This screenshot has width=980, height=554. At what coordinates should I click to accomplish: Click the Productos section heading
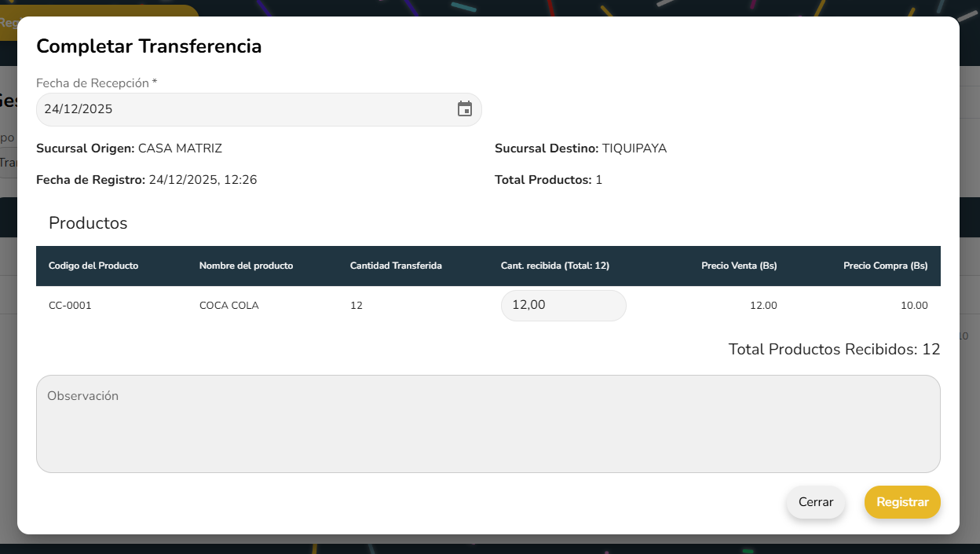(x=88, y=223)
